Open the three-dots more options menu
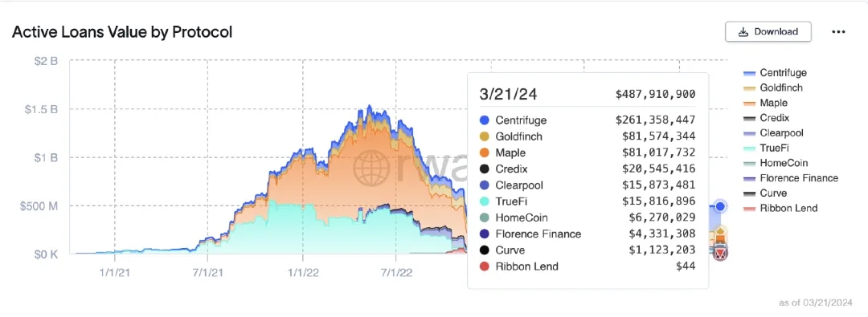This screenshot has width=868, height=317. [838, 32]
